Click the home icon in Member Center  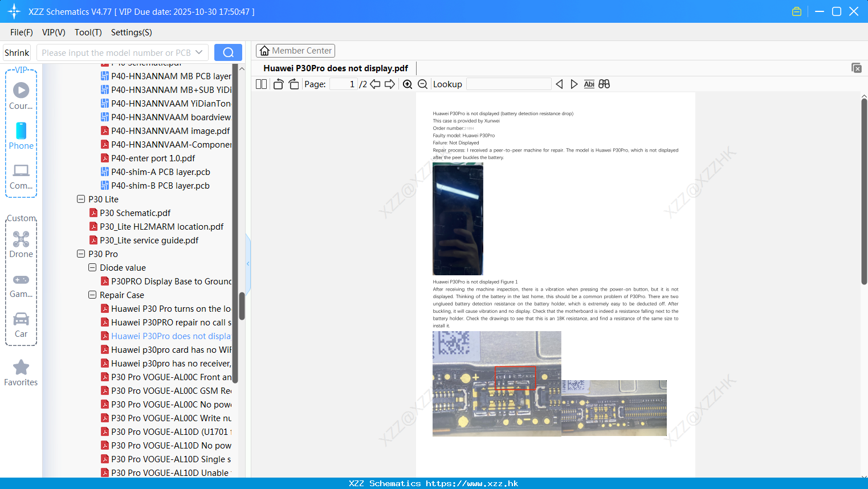264,51
